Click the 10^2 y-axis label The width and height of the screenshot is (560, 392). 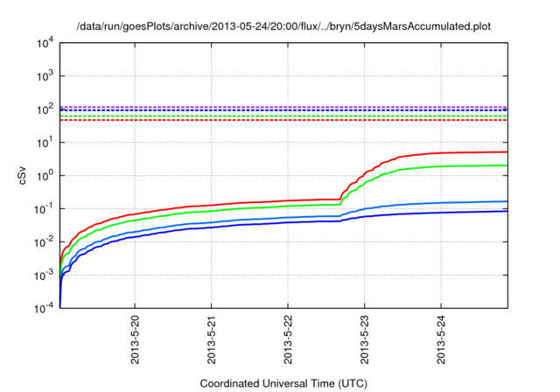coord(45,109)
